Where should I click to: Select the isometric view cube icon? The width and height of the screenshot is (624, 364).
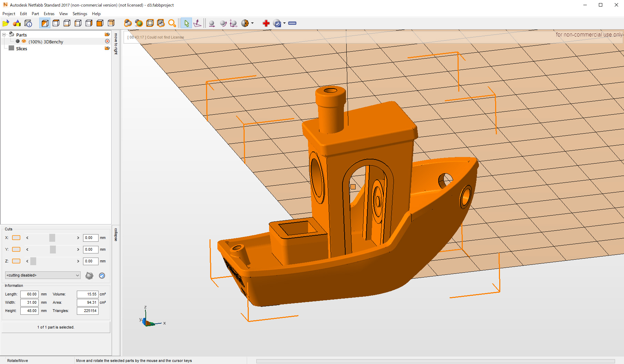[45, 23]
